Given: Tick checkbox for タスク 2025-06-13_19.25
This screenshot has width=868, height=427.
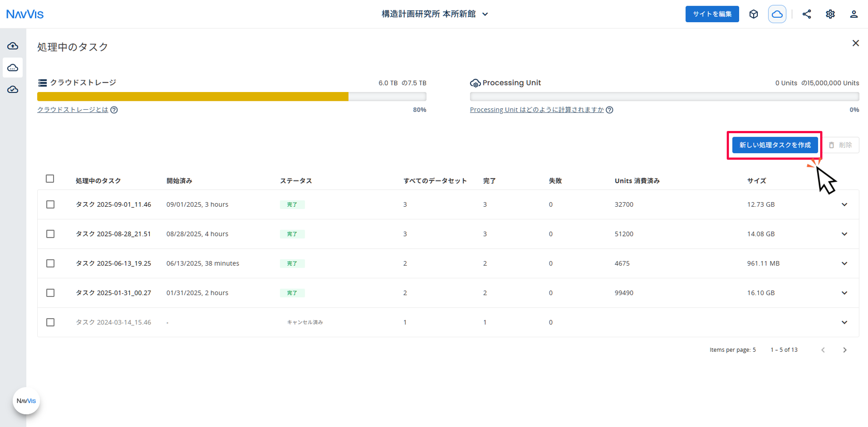Looking at the screenshot, I should click(x=50, y=263).
